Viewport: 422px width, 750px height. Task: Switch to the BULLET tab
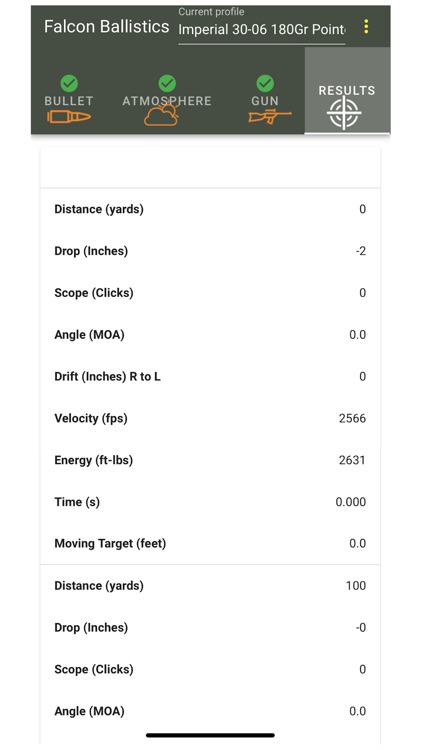point(69,101)
